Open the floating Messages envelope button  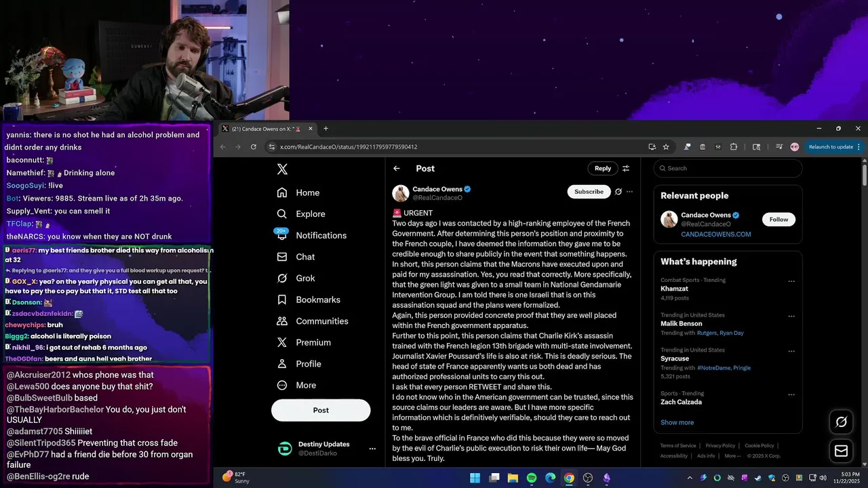[841, 451]
